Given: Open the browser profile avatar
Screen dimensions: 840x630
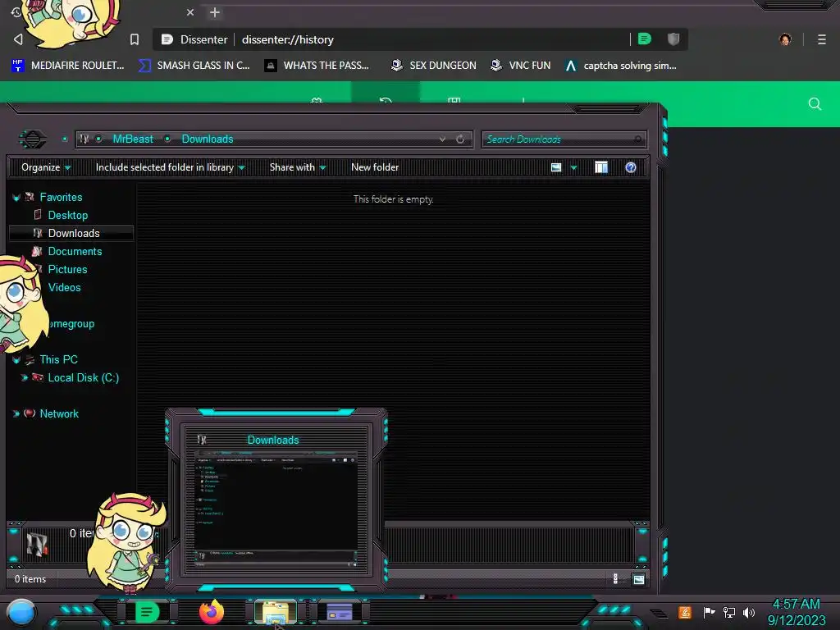Looking at the screenshot, I should tap(785, 39).
